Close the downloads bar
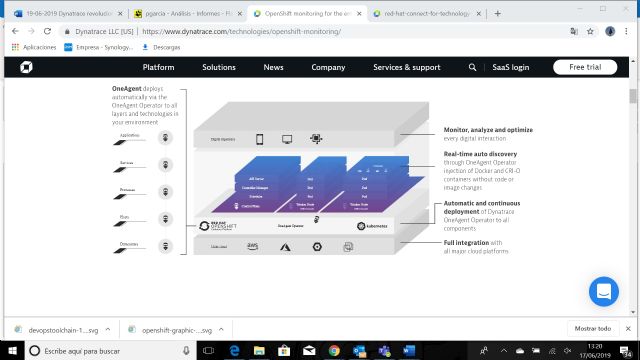 coord(628,329)
